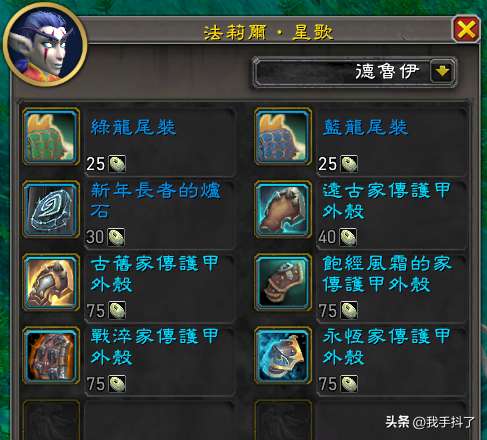Click the 永恆家傳護甲外殼 item name
The width and height of the screenshot is (487, 440).
(x=386, y=347)
